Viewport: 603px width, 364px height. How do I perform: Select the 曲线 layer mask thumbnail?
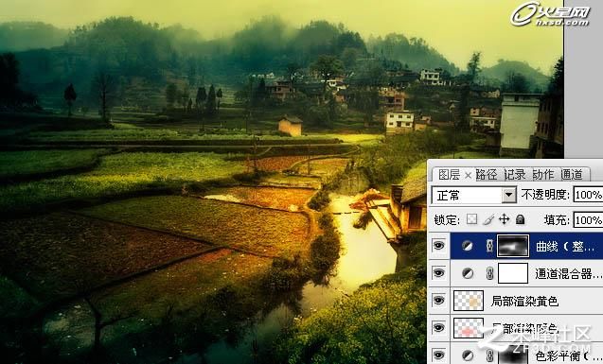513,246
